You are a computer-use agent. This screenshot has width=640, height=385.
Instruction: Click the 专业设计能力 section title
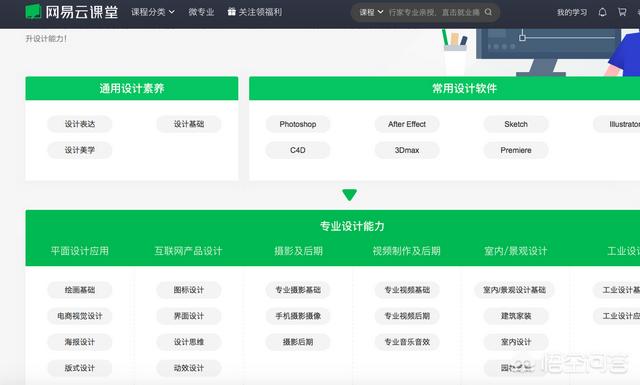point(352,226)
